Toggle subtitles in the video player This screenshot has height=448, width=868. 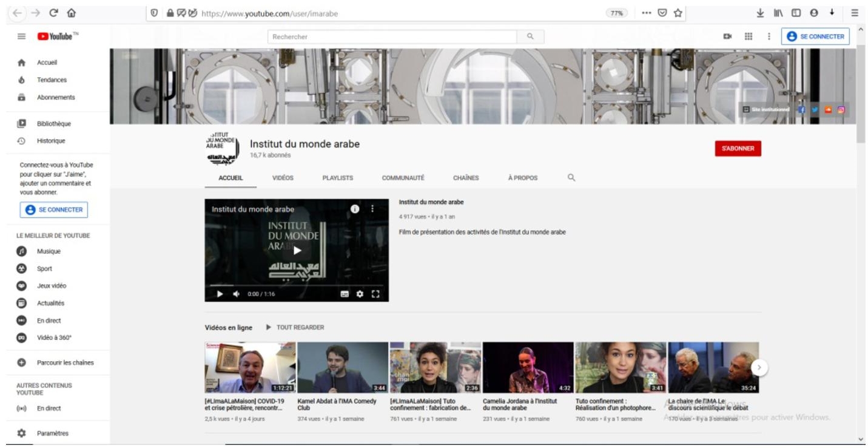345,294
